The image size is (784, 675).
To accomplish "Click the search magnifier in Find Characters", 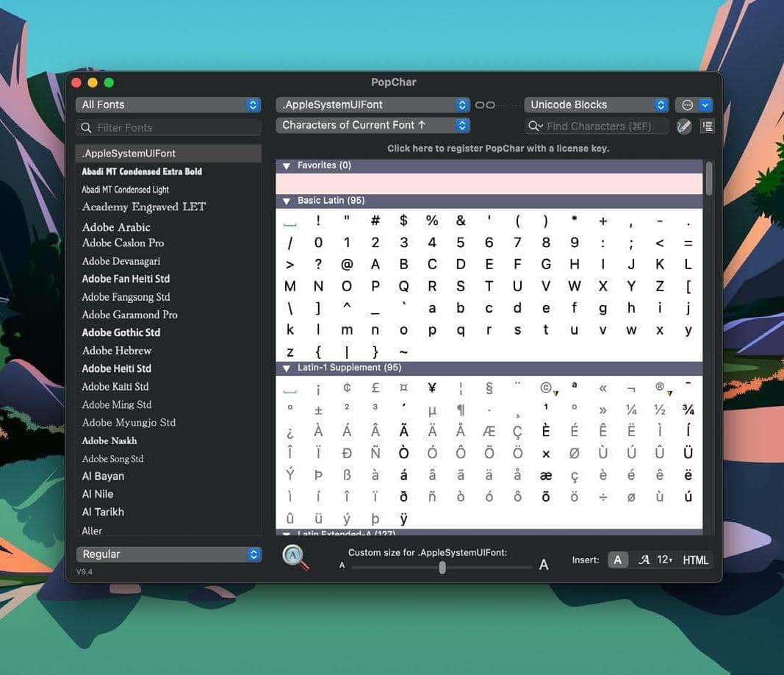I will point(536,126).
